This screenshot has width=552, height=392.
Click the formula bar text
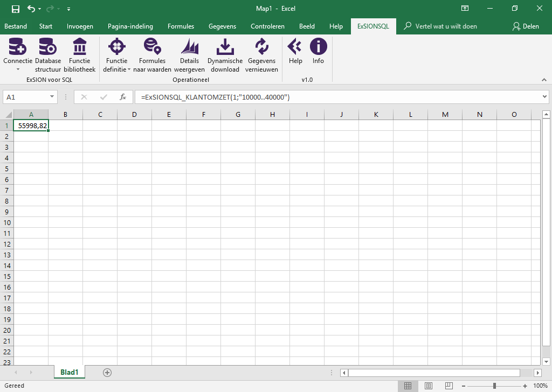click(216, 97)
